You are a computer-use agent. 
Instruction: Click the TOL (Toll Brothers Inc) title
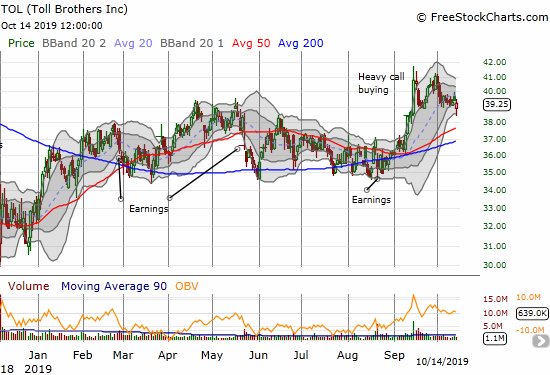[64, 9]
